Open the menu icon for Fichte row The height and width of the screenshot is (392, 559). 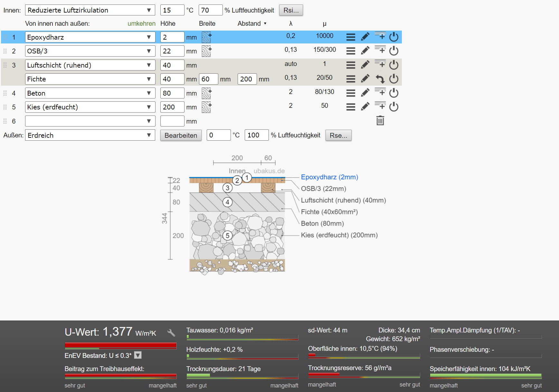click(x=351, y=79)
